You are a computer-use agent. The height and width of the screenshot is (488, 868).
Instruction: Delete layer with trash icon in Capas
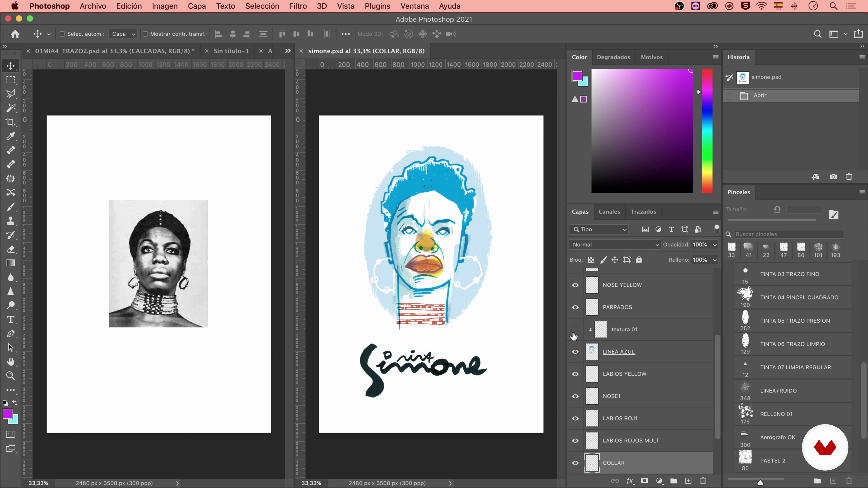tap(703, 481)
